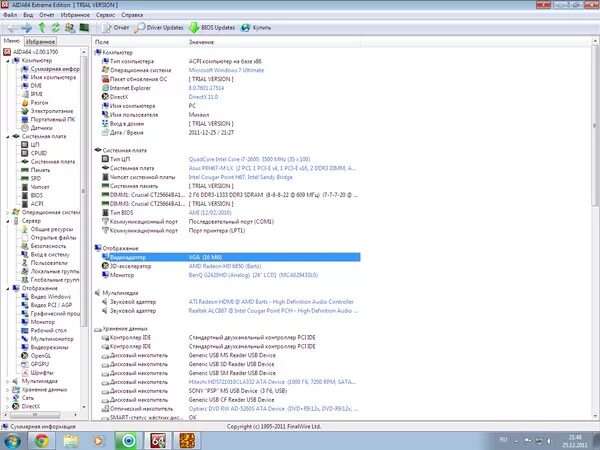Expand the Хранение данных tree node
This screenshot has width=600, height=450.
pyautogui.click(x=8, y=390)
